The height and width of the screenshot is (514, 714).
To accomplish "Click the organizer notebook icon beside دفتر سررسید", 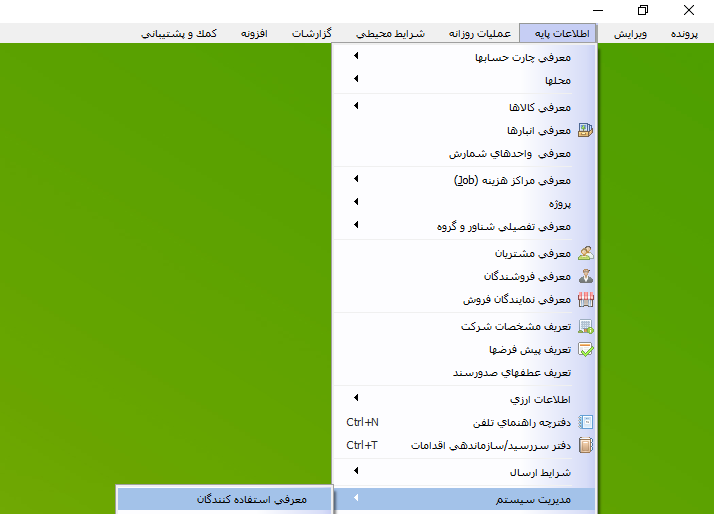I will click(586, 445).
